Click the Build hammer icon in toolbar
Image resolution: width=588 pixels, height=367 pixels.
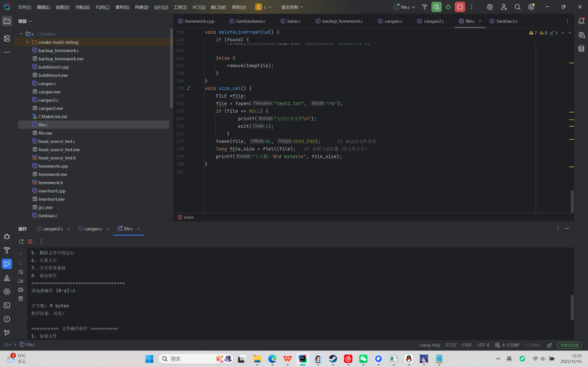click(x=424, y=7)
